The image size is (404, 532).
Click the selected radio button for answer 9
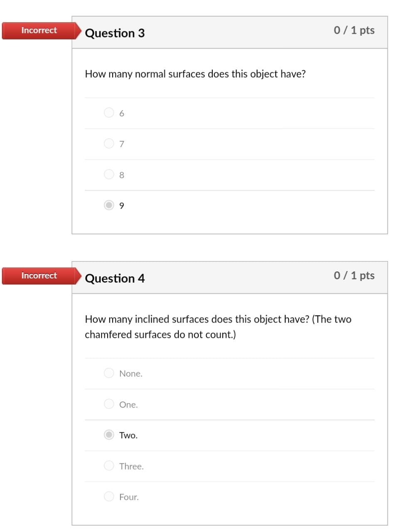[x=109, y=205]
